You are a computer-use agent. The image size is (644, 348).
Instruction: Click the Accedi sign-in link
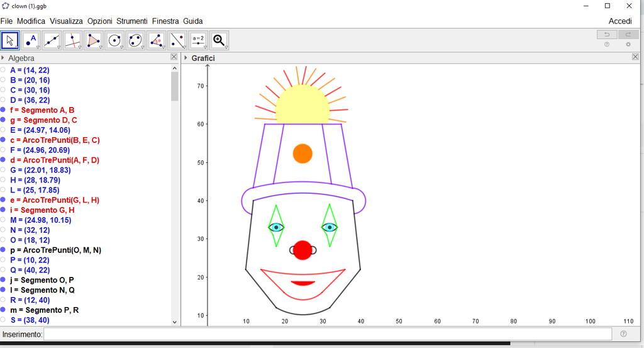tap(619, 21)
